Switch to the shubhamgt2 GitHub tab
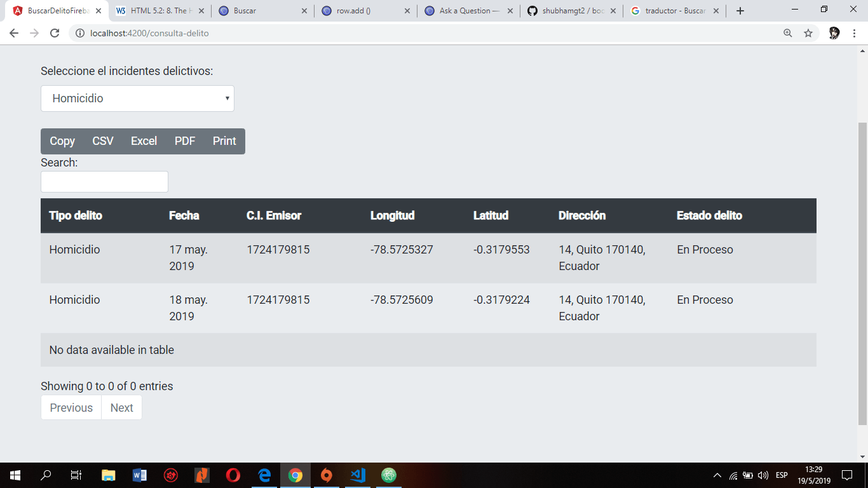 pos(571,11)
